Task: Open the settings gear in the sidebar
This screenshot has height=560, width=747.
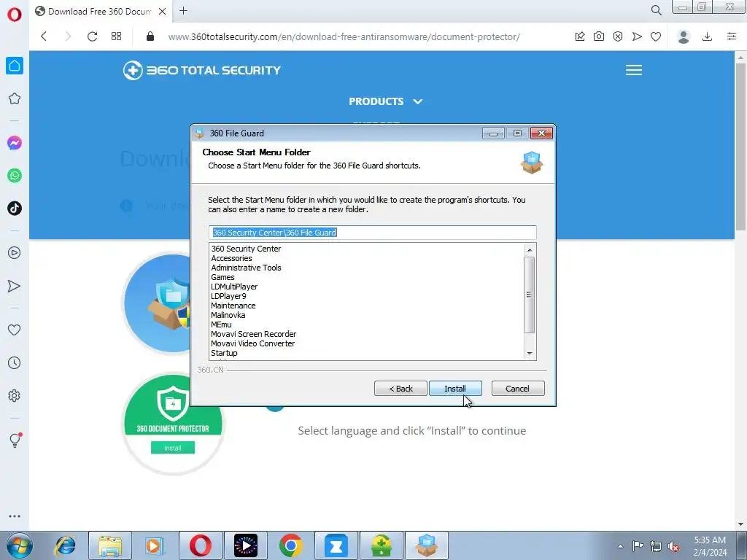Action: (15, 396)
